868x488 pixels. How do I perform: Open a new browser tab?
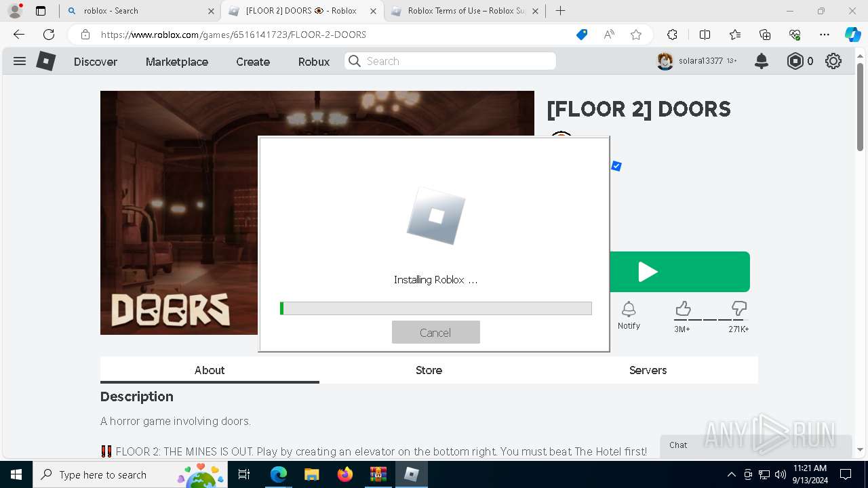tap(560, 11)
